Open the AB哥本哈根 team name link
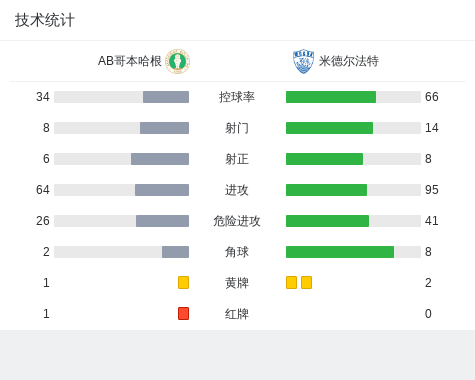The height and width of the screenshot is (380, 475). click(130, 61)
